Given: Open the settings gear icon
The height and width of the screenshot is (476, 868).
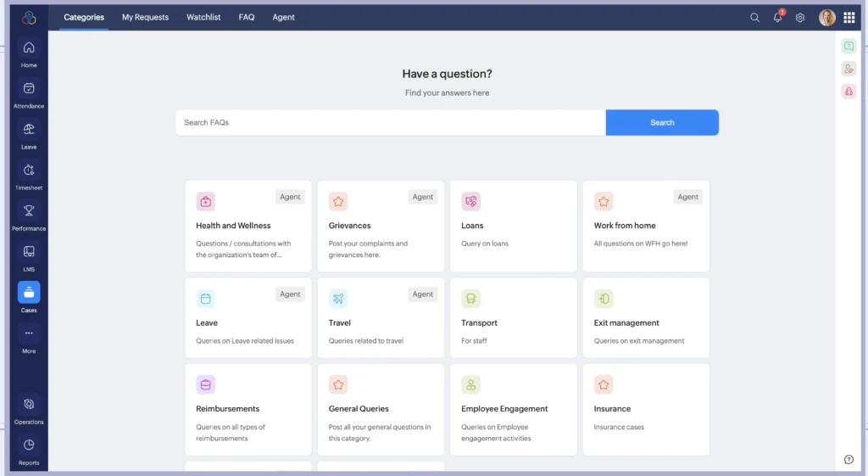Looking at the screenshot, I should (x=800, y=18).
